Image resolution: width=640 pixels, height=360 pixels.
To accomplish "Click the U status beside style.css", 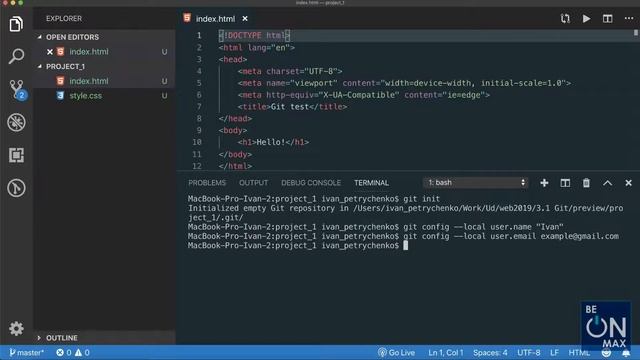I will point(164,96).
